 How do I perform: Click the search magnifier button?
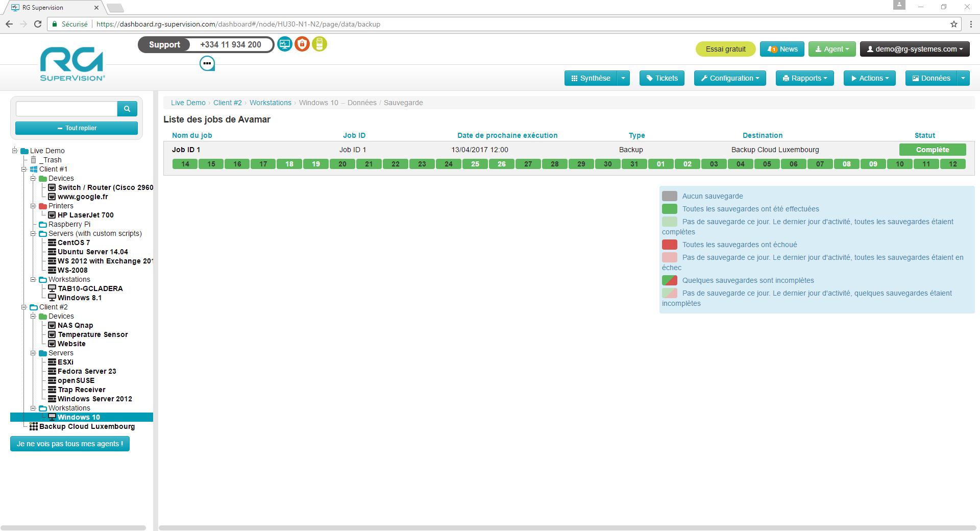point(127,108)
